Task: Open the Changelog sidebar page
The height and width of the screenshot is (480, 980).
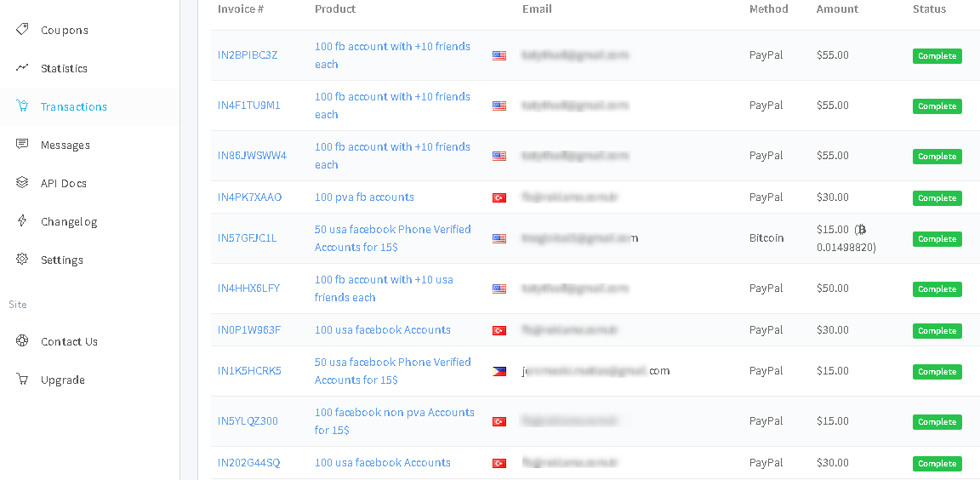Action: 69,222
